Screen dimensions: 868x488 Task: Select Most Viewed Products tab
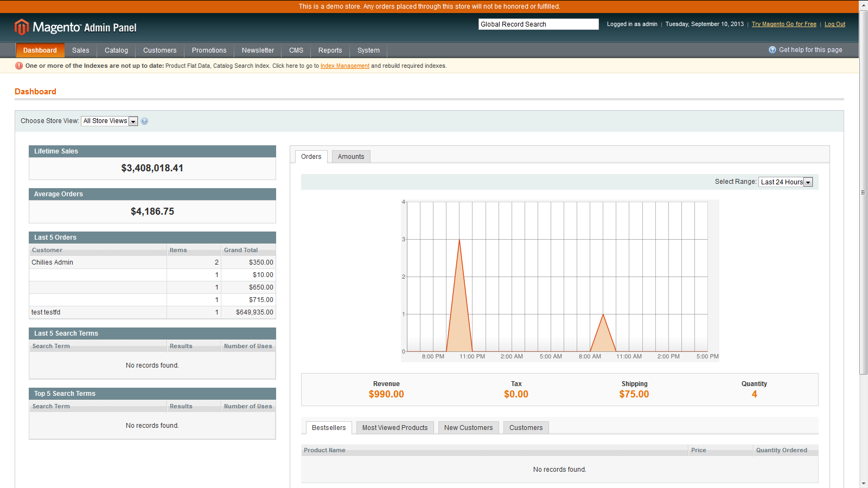pyautogui.click(x=394, y=427)
